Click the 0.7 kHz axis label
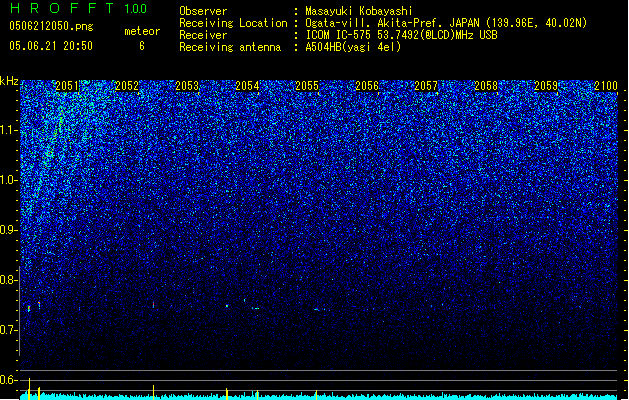 tap(8, 330)
